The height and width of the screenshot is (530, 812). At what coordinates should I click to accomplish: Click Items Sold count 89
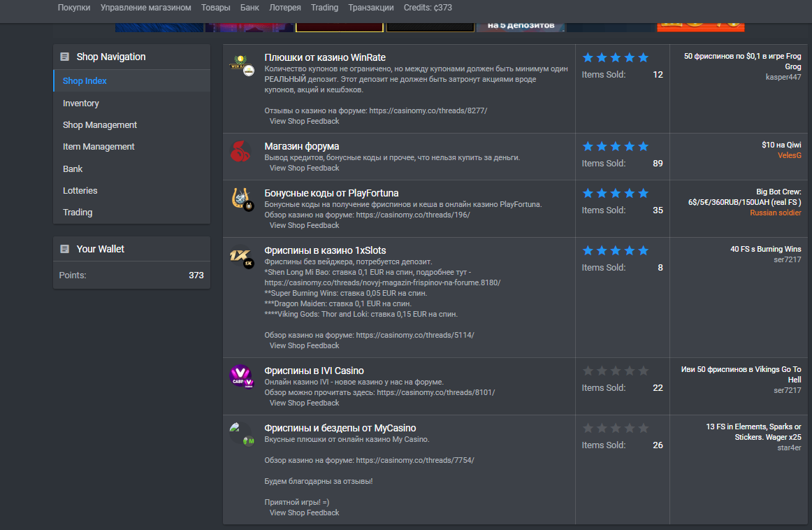click(658, 164)
